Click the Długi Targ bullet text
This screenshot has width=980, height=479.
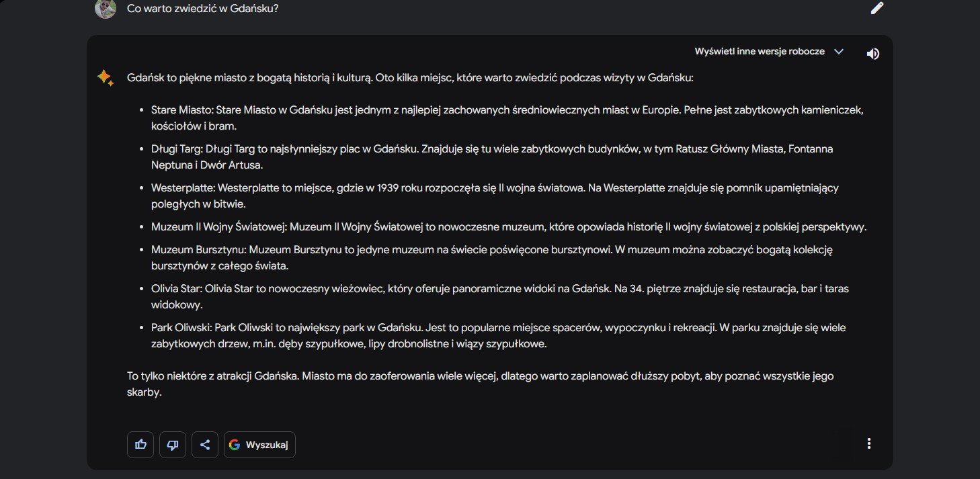(492, 157)
